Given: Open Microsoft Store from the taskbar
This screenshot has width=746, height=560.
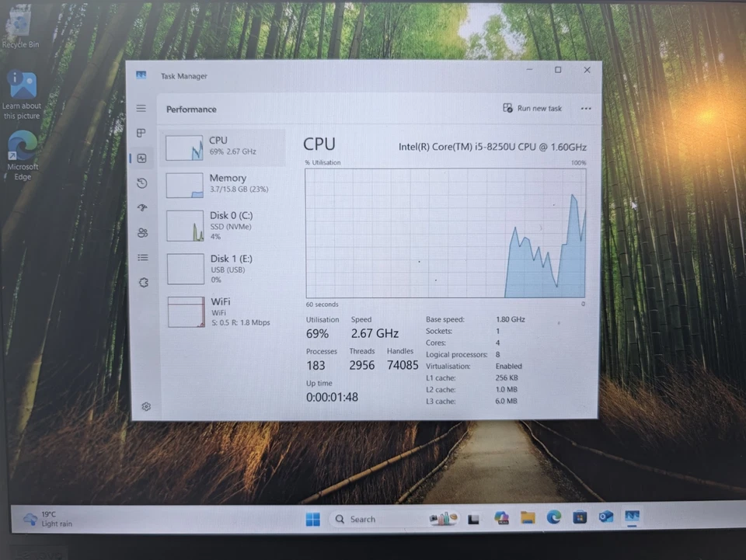Looking at the screenshot, I should (x=580, y=517).
